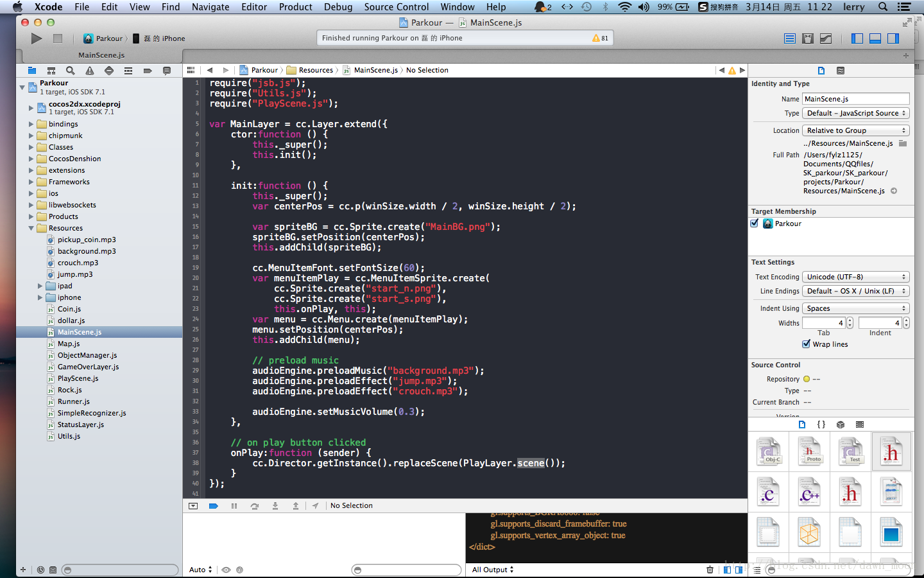Open the Log navigator speech bubble icon
The width and height of the screenshot is (924, 578).
click(167, 71)
